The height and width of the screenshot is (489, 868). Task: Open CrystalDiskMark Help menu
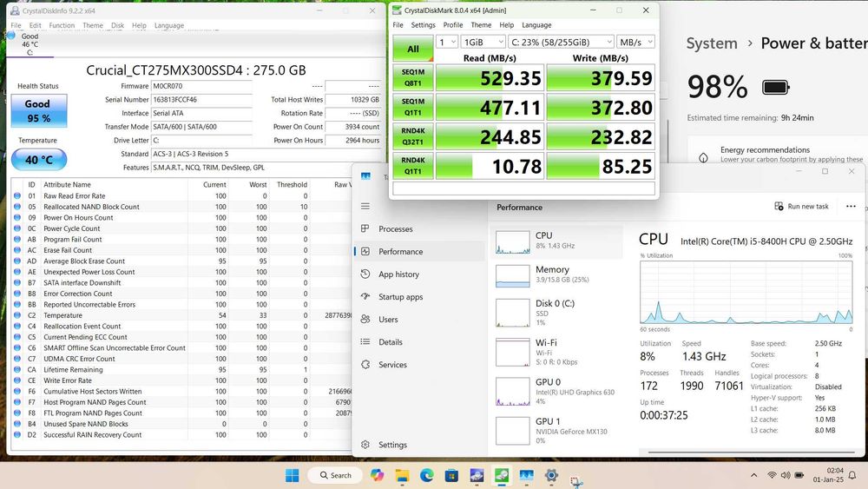pos(507,25)
